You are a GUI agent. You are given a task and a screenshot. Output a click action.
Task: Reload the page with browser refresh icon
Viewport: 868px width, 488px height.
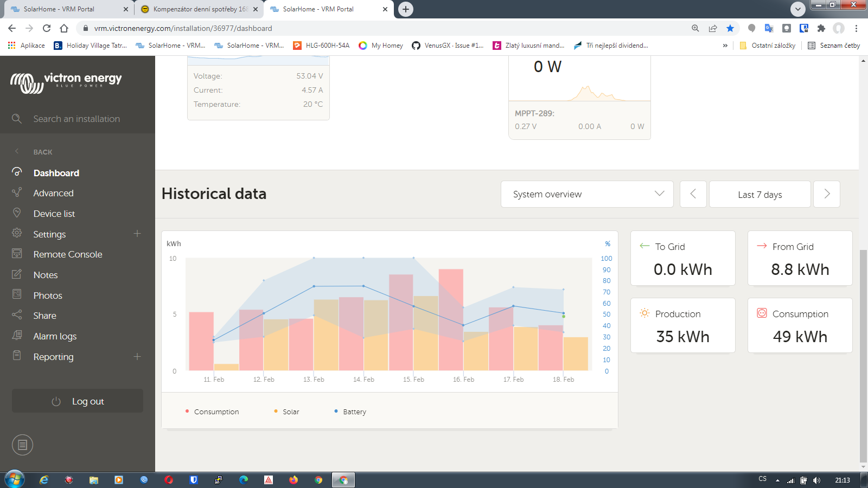coord(47,28)
